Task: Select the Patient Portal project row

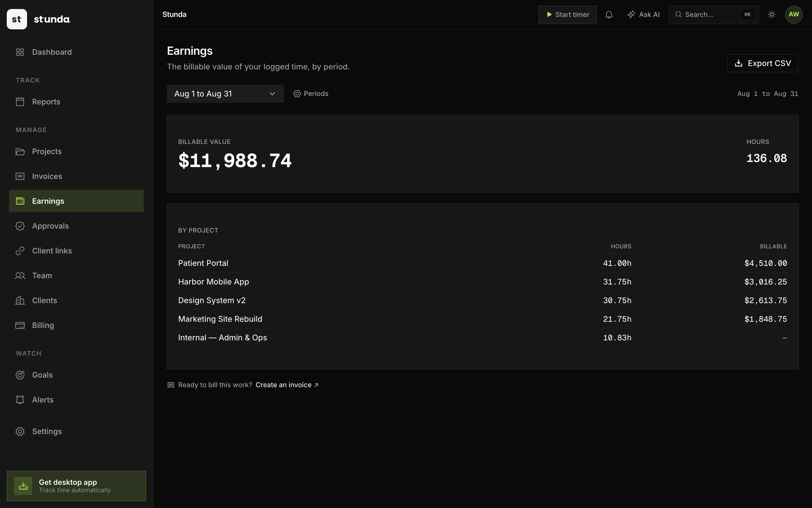Action: 482,263
